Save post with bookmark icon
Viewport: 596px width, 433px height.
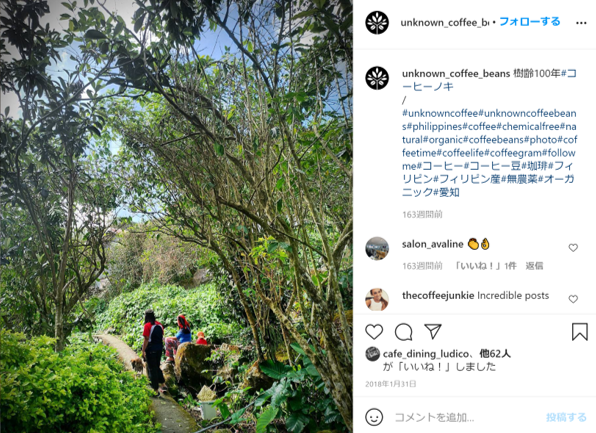click(x=580, y=331)
